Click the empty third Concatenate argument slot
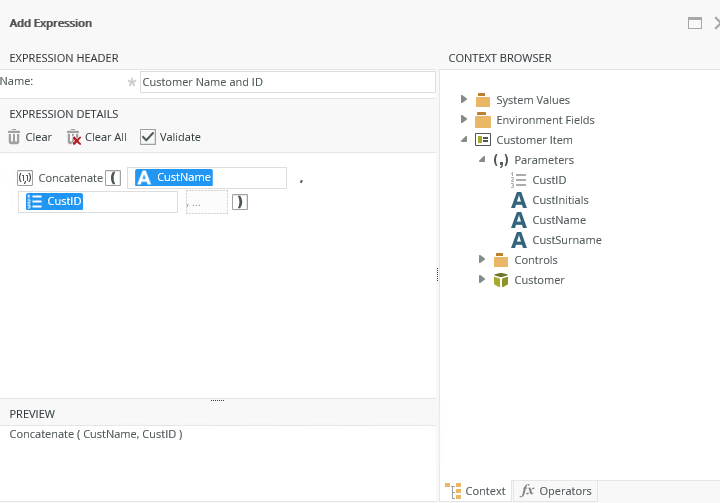Image resolution: width=720 pixels, height=503 pixels. pos(206,202)
